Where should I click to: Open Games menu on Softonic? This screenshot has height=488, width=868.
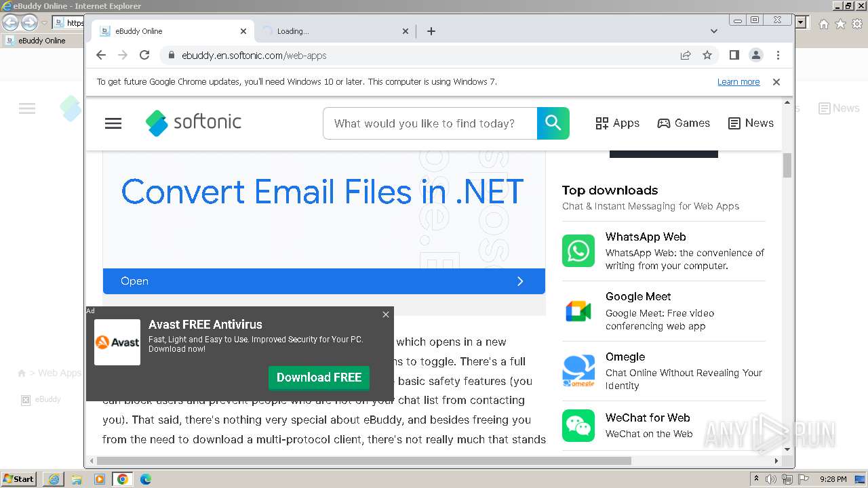tap(684, 123)
